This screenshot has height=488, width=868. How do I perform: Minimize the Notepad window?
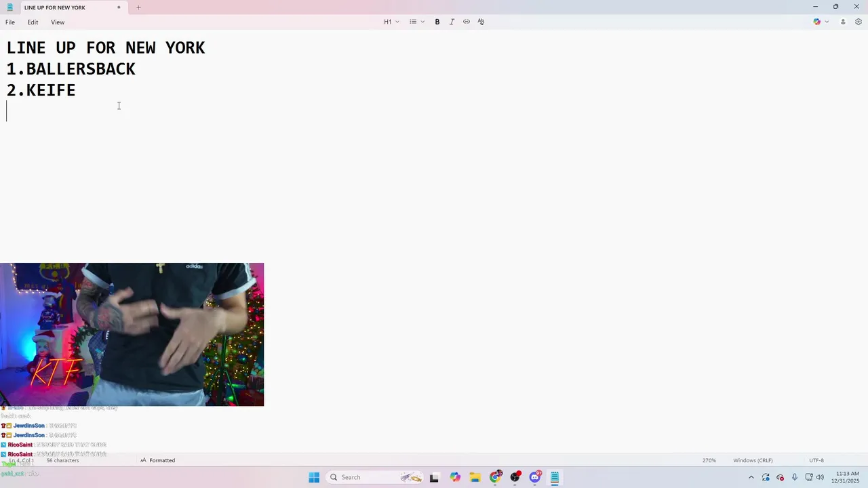coord(815,7)
